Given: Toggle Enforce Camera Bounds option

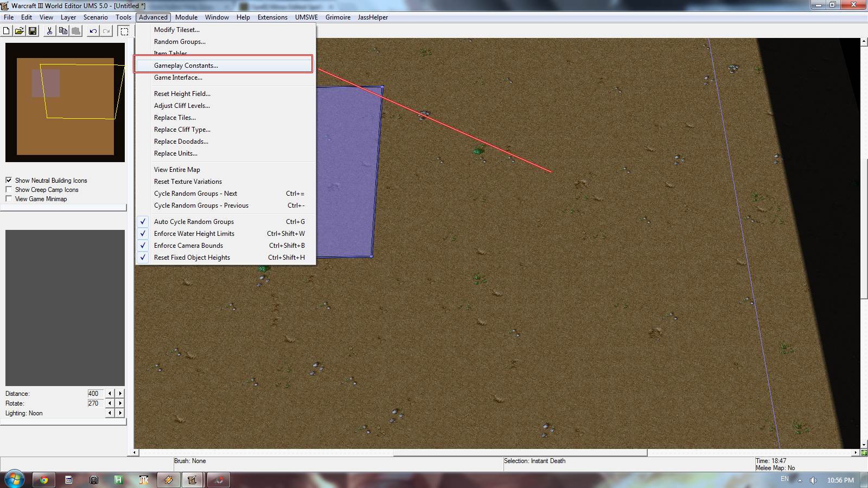Looking at the screenshot, I should (x=225, y=246).
